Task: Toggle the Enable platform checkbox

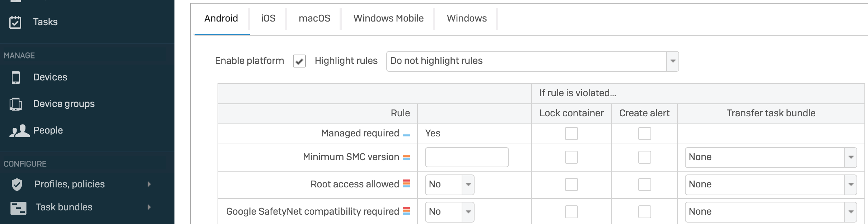Action: point(299,61)
